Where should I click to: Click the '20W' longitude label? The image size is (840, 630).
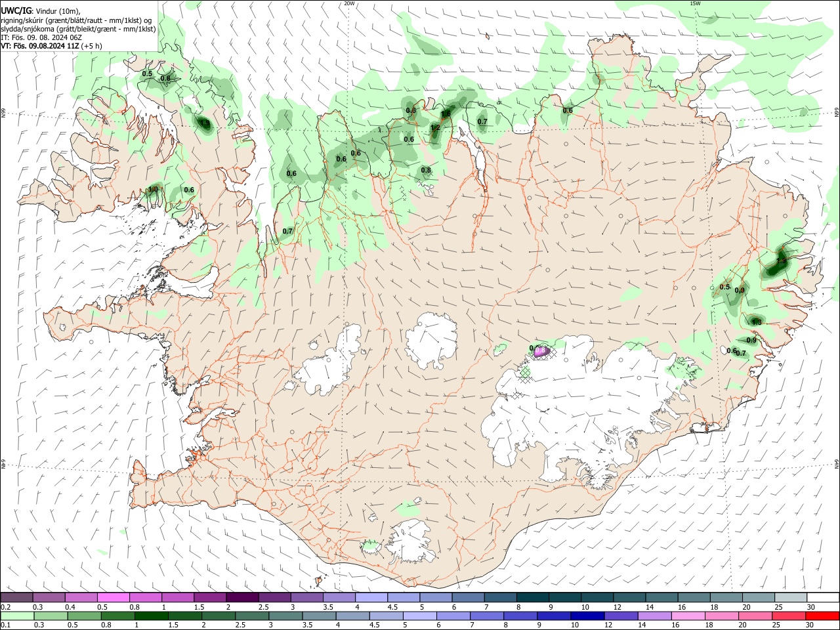click(349, 3)
